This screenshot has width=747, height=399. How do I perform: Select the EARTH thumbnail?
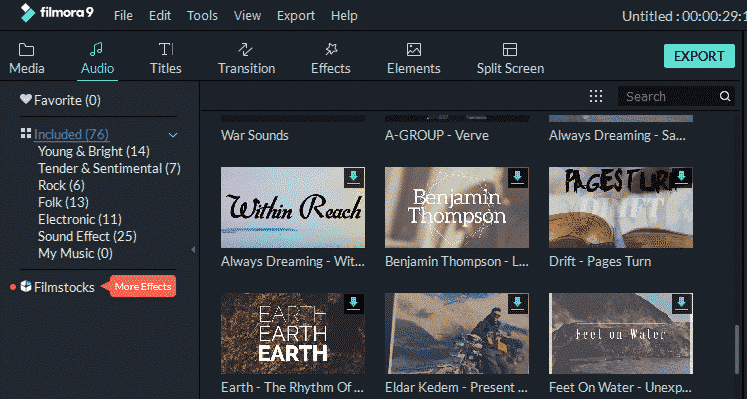293,334
